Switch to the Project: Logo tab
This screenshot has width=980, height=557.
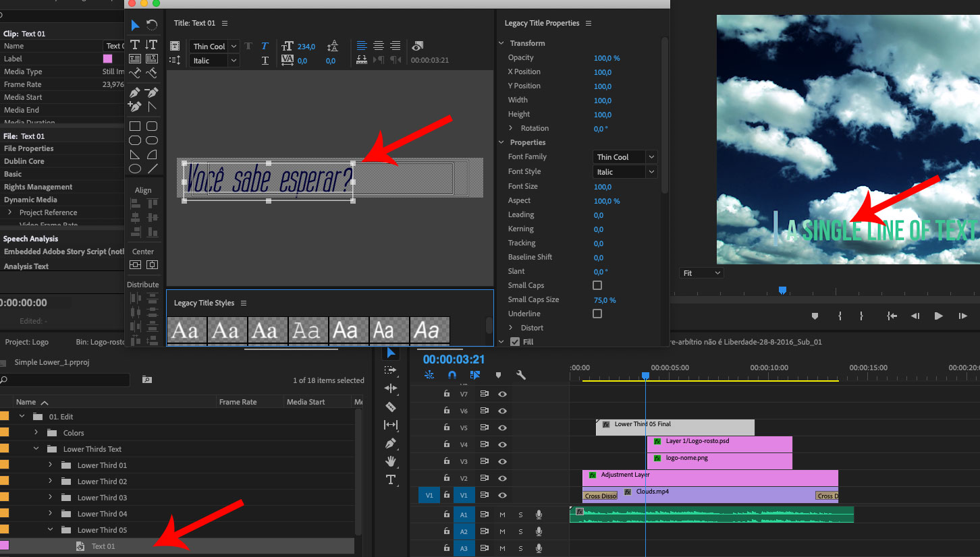(x=26, y=342)
